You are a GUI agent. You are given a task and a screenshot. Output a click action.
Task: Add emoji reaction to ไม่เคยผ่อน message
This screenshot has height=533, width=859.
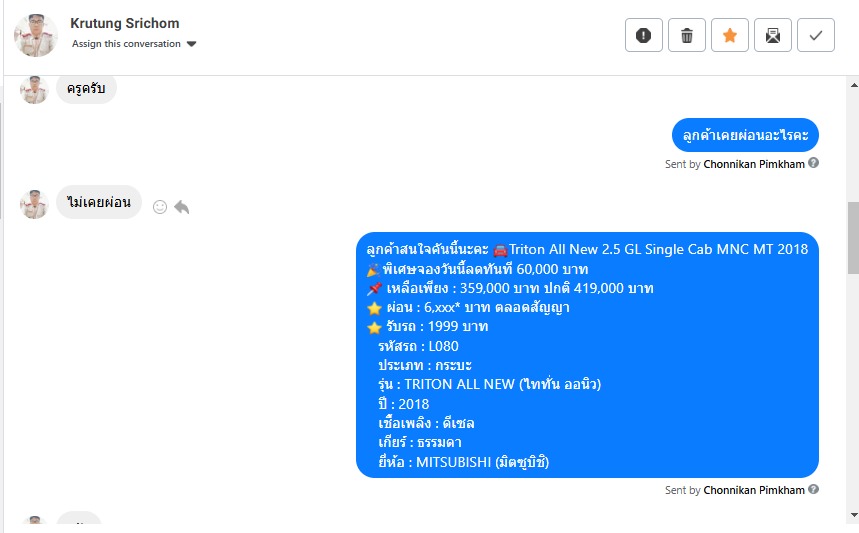[x=159, y=207]
